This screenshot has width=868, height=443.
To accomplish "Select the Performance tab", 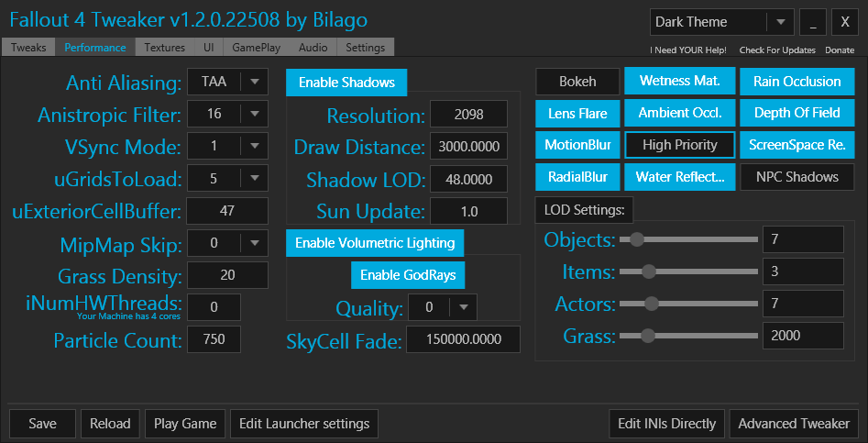I will (95, 48).
